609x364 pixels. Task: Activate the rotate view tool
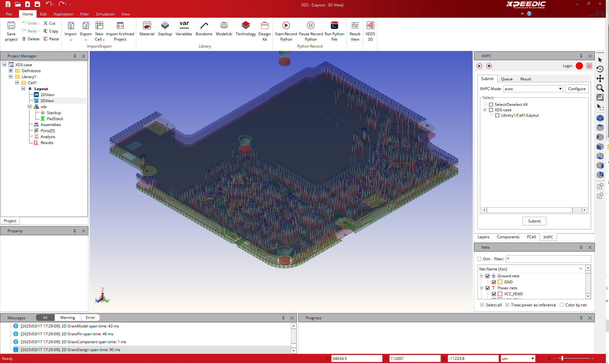tap(600, 69)
